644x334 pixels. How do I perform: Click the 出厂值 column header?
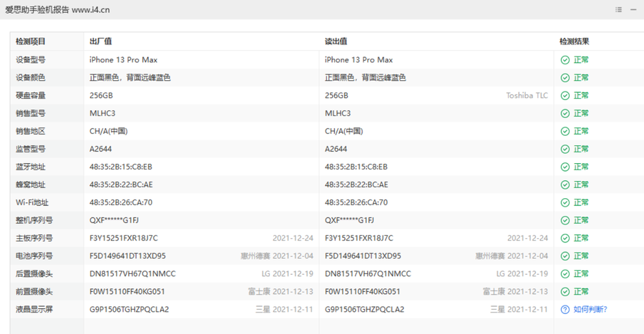(x=101, y=41)
